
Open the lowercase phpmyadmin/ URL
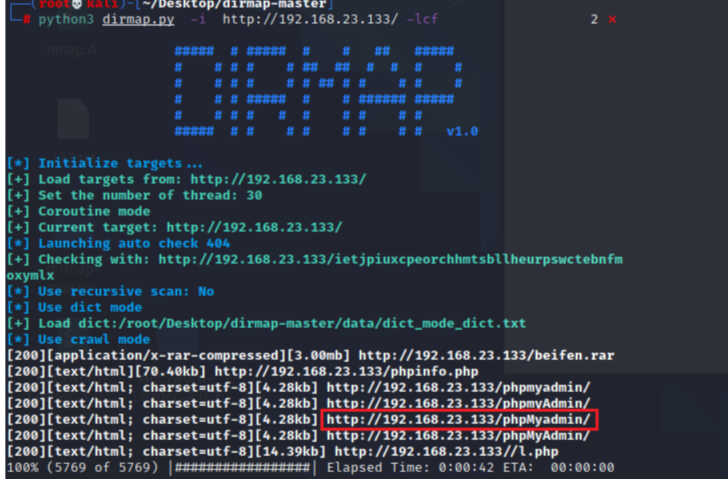(458, 388)
